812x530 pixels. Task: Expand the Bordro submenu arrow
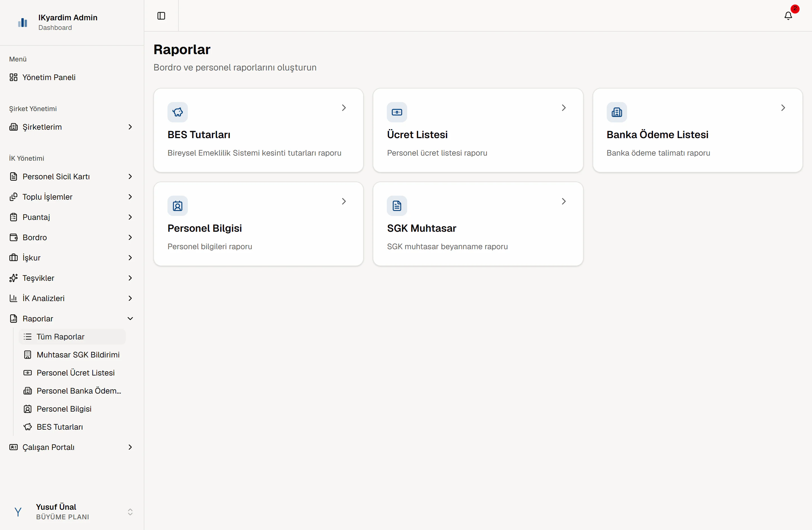click(x=130, y=237)
